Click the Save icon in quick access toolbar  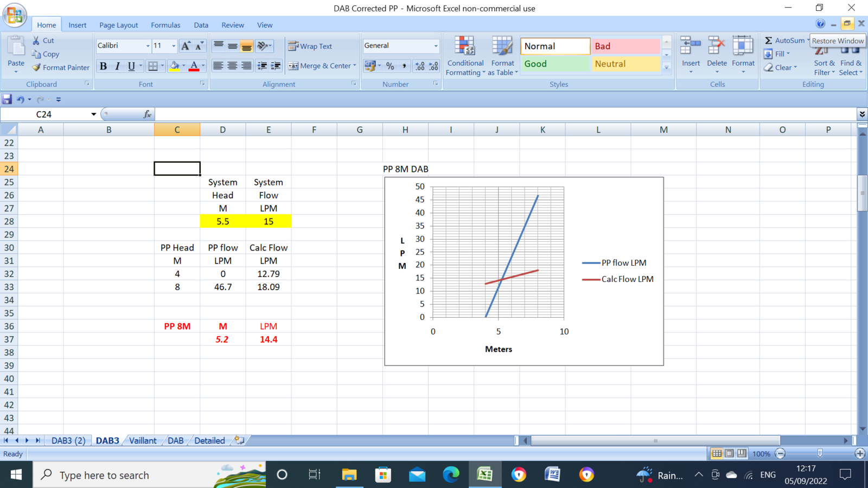7,99
